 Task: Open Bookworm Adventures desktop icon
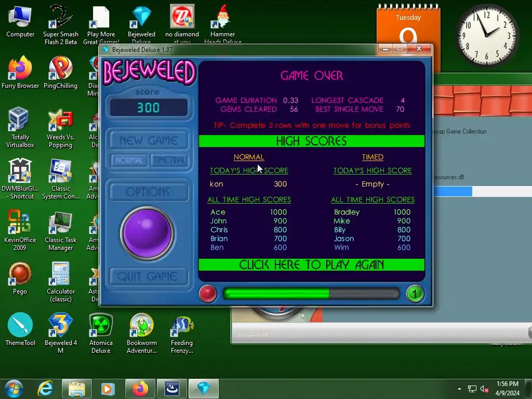pos(141,334)
